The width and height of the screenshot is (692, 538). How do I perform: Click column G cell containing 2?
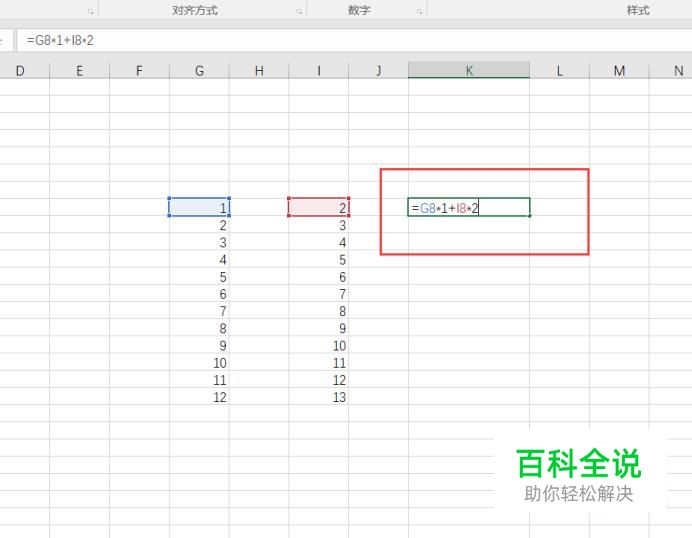(199, 225)
